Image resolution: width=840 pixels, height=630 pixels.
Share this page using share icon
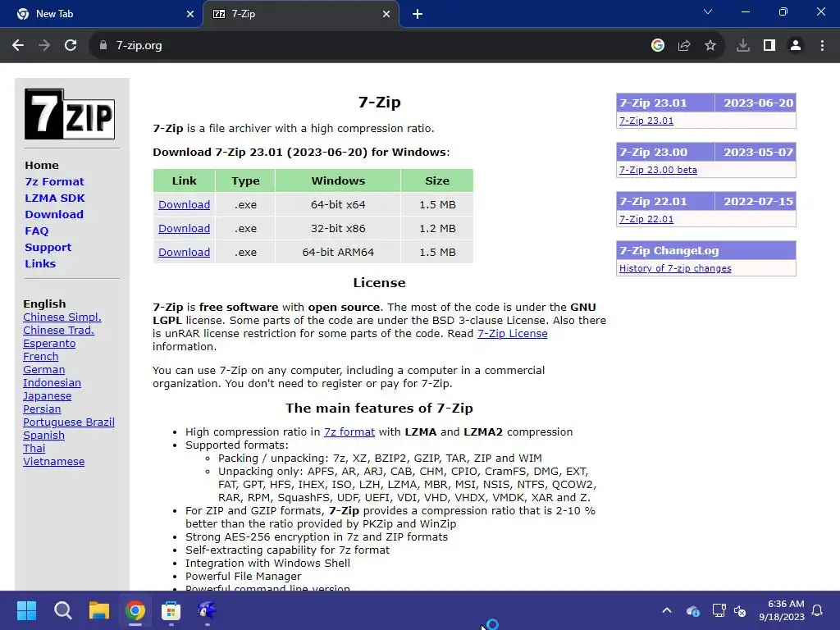click(684, 46)
